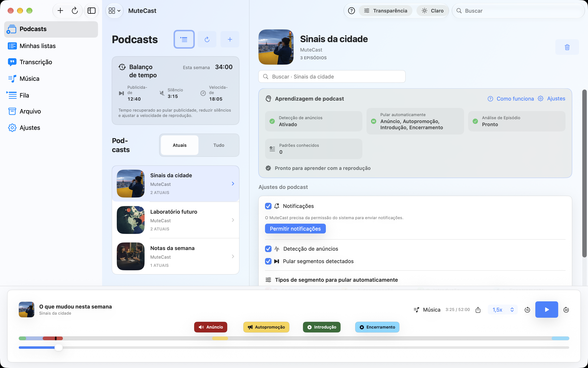Click the refresh icon in the window toolbar
Viewport: 588px width, 368px height.
(x=75, y=11)
